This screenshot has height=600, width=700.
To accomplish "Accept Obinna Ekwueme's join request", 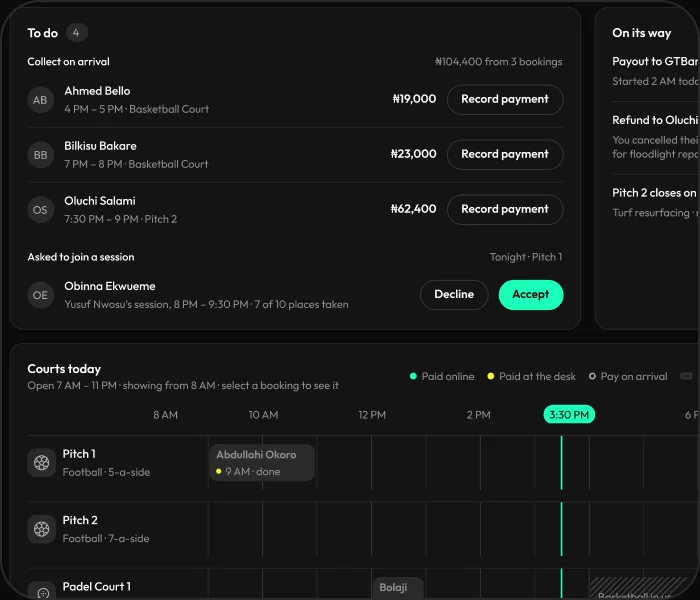I will point(531,295).
